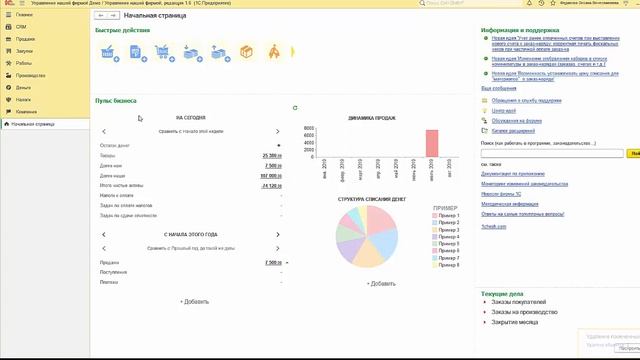This screenshot has height=360, width=640.
Task: Click the Пример 4 legend color swatch
Action: [x=435, y=237]
